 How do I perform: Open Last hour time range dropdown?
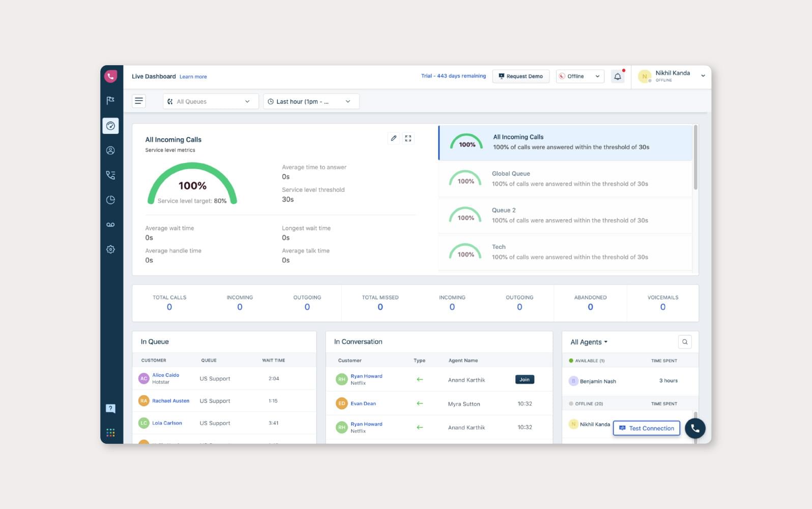click(311, 101)
